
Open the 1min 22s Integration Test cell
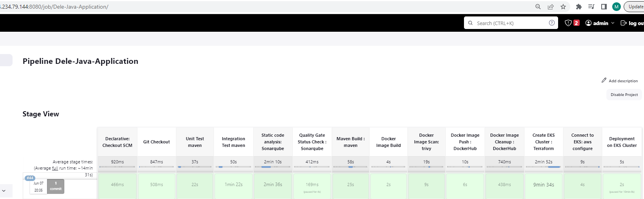[x=233, y=186]
